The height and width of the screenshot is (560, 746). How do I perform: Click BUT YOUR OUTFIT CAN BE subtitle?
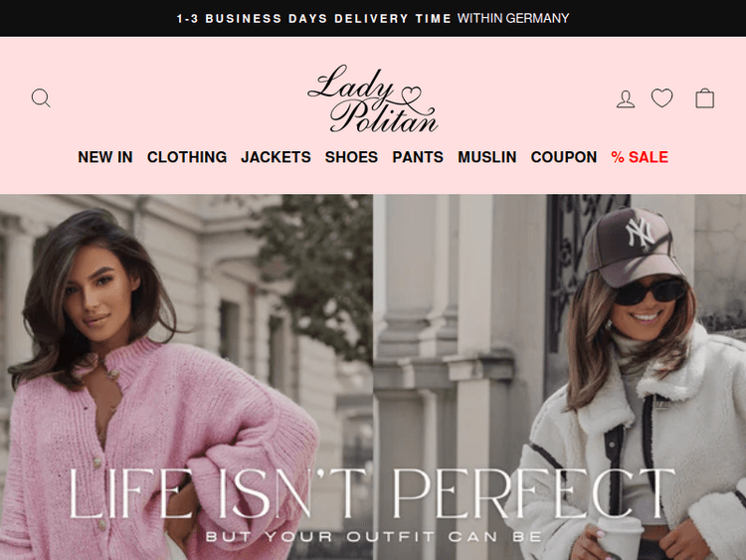click(x=374, y=537)
